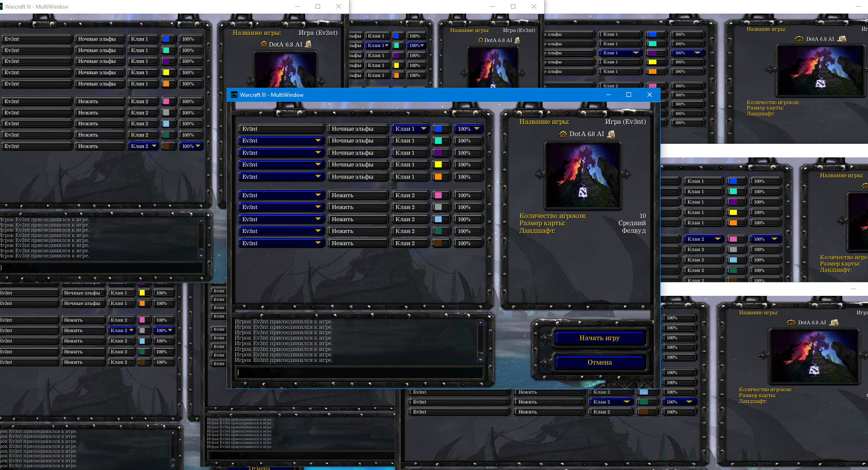This screenshot has height=470, width=868.
Task: Click the brown color swatch in the front window
Action: pyautogui.click(x=438, y=243)
